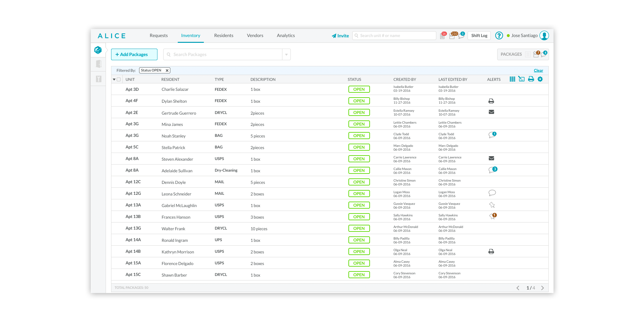This screenshot has width=644, height=322.
Task: Open the help question mark icon
Action: tap(499, 35)
